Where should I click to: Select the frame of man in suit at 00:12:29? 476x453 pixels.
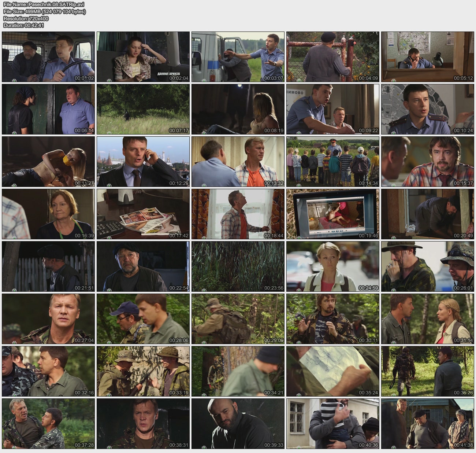point(143,162)
